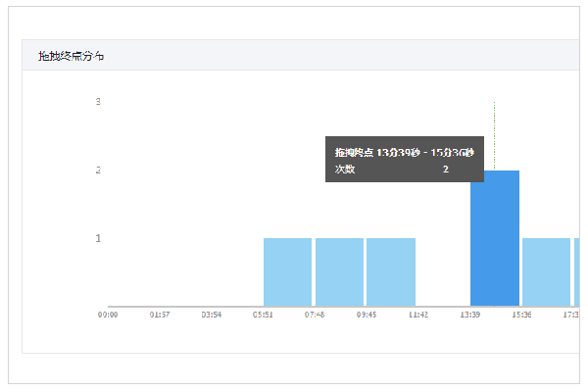This screenshot has height=390, width=588.
Task: Click the highlighted dark blue 13:39 bar
Action: (495, 238)
